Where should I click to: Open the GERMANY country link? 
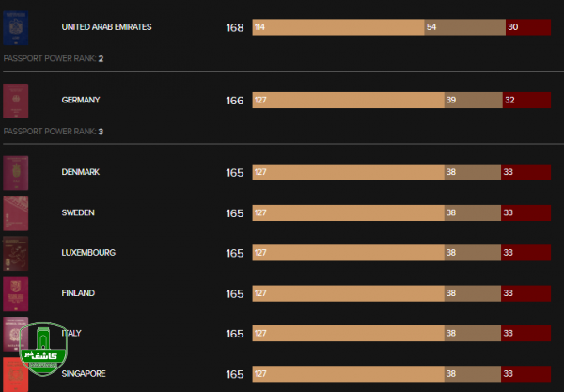click(81, 100)
